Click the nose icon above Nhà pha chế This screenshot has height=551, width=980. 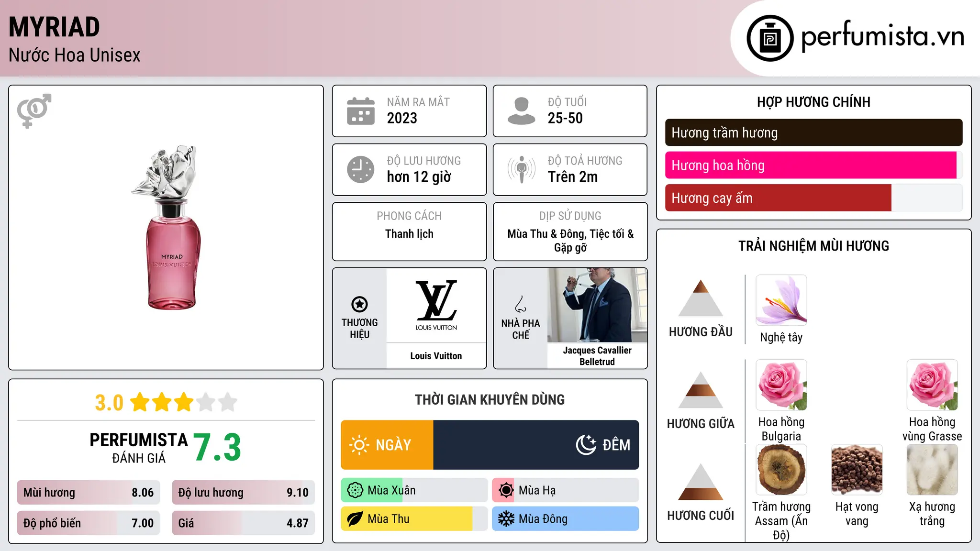point(521,304)
